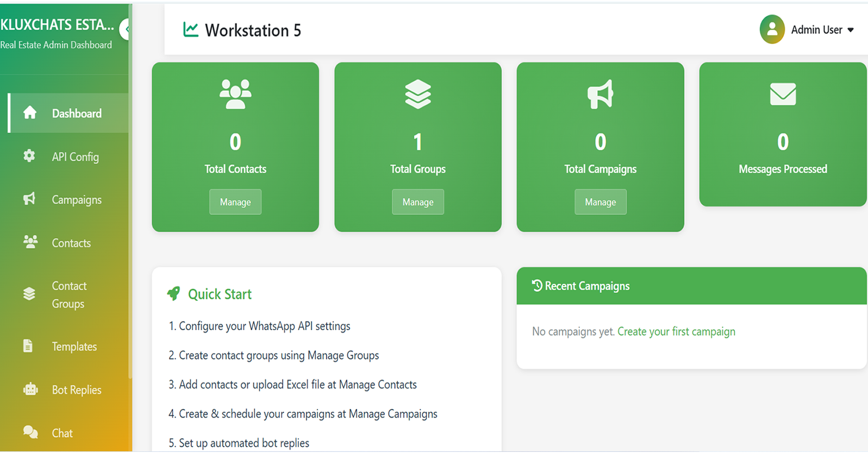Click the Total Groups label

click(x=418, y=169)
